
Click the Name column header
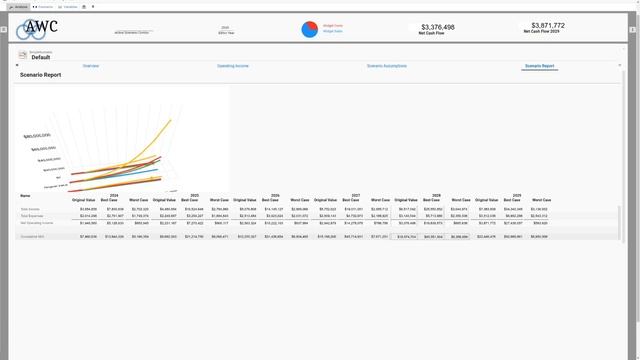pos(25,196)
